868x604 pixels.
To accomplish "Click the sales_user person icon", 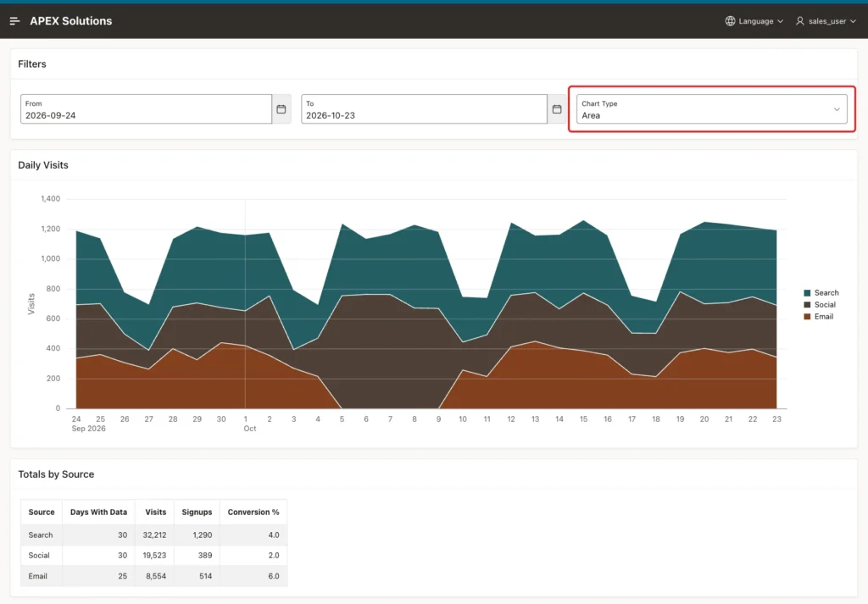I will (800, 21).
